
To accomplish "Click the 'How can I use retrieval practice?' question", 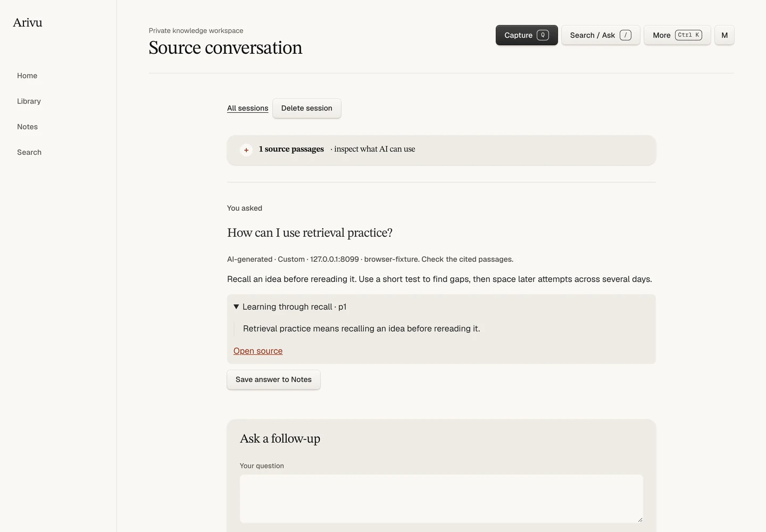I will tap(310, 232).
